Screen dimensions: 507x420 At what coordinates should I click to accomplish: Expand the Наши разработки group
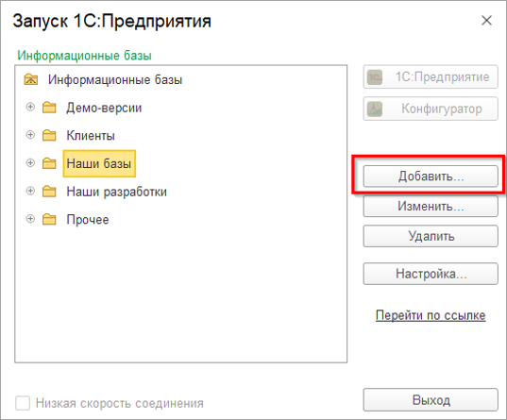tap(30, 191)
